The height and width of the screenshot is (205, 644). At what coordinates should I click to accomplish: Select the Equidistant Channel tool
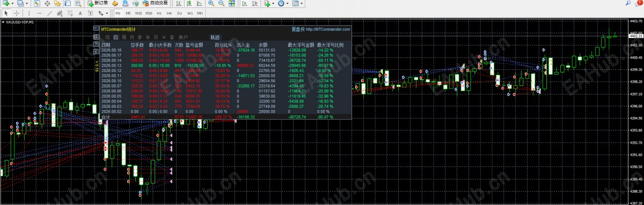(60, 13)
